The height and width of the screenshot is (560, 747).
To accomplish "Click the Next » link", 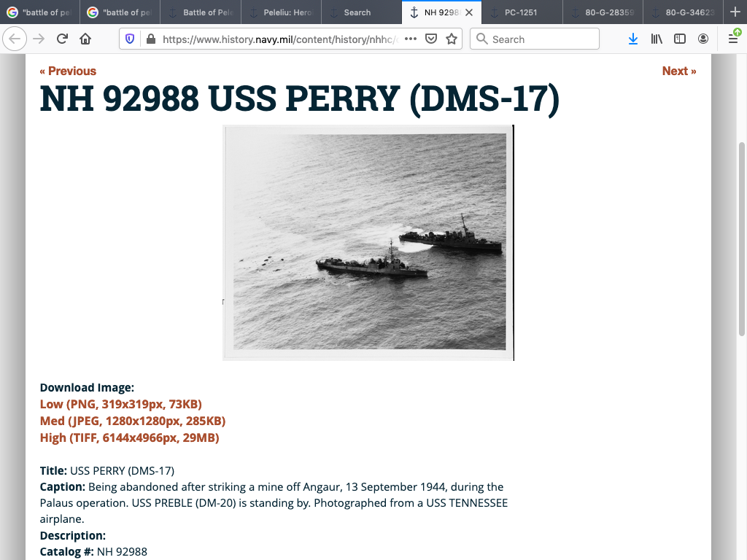I will tap(678, 71).
